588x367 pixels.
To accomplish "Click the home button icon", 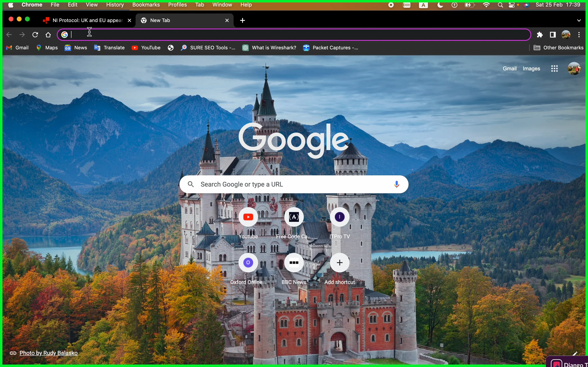I will [48, 35].
